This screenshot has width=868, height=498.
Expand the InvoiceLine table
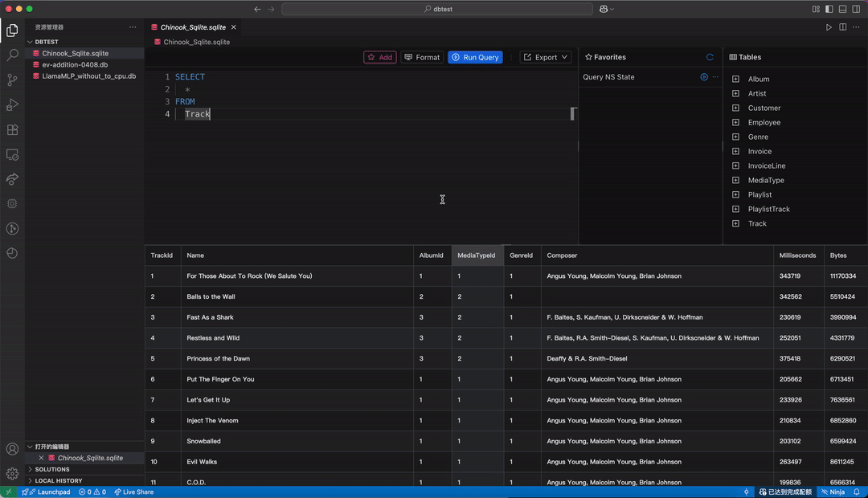(735, 165)
